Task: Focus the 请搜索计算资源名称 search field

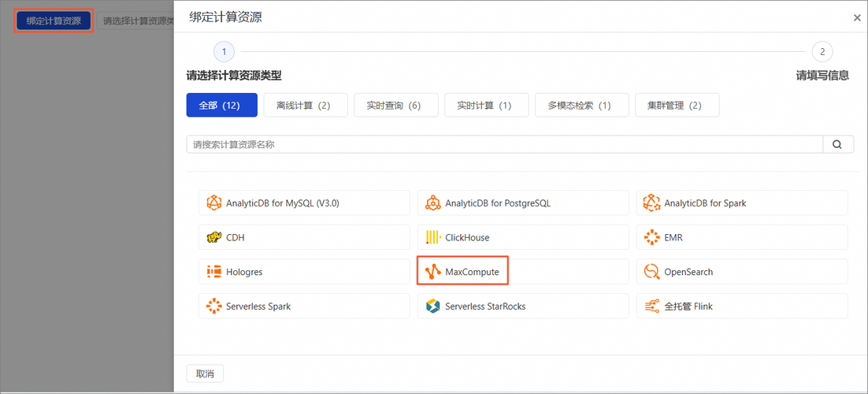Action: (x=504, y=145)
